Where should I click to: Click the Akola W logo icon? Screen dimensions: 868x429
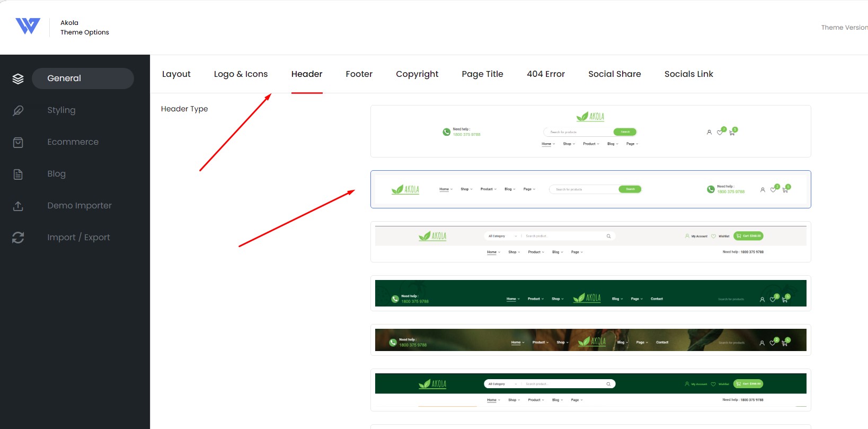(x=28, y=26)
